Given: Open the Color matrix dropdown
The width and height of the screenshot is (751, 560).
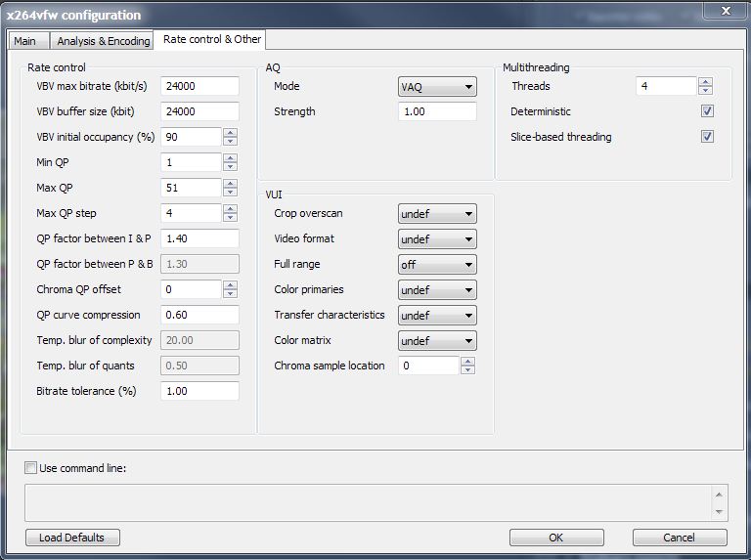Looking at the screenshot, I should 437,341.
